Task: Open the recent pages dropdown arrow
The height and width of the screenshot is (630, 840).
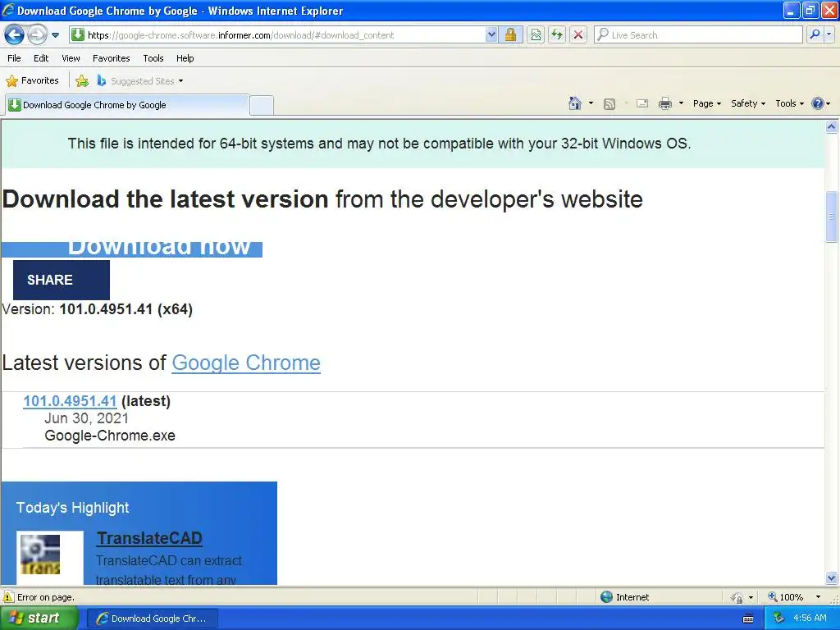Action: tap(55, 35)
